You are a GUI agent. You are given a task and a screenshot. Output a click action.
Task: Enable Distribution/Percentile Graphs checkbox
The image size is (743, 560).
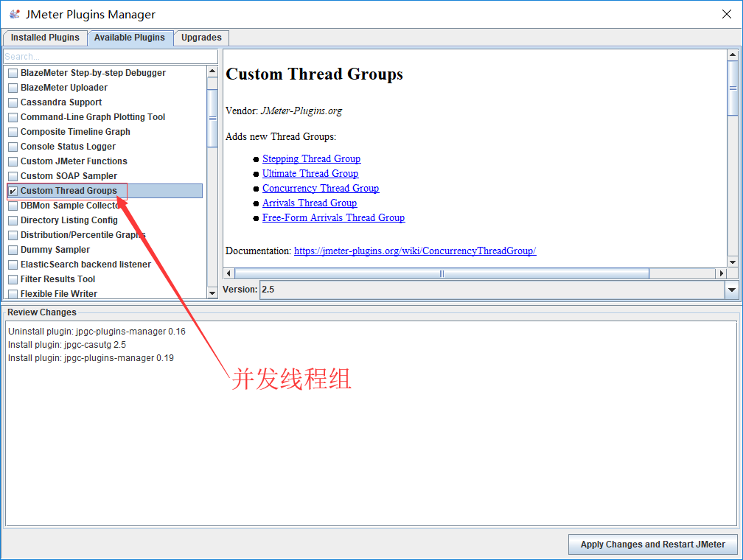[x=13, y=235]
